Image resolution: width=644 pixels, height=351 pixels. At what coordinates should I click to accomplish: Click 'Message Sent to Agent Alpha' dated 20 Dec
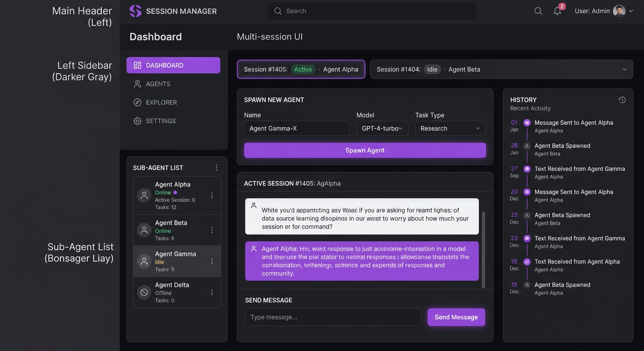[x=574, y=192]
